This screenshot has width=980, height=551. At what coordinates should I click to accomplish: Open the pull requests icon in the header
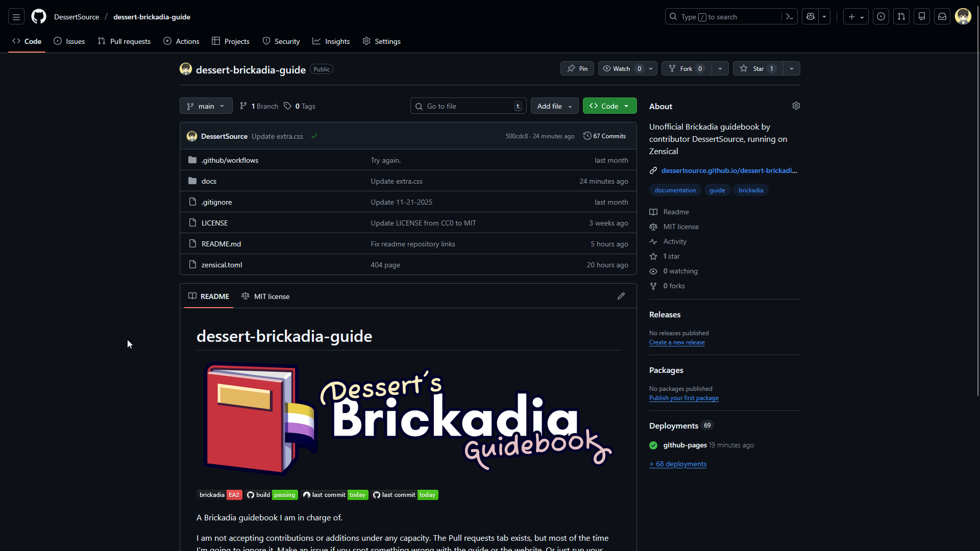pyautogui.click(x=901, y=16)
